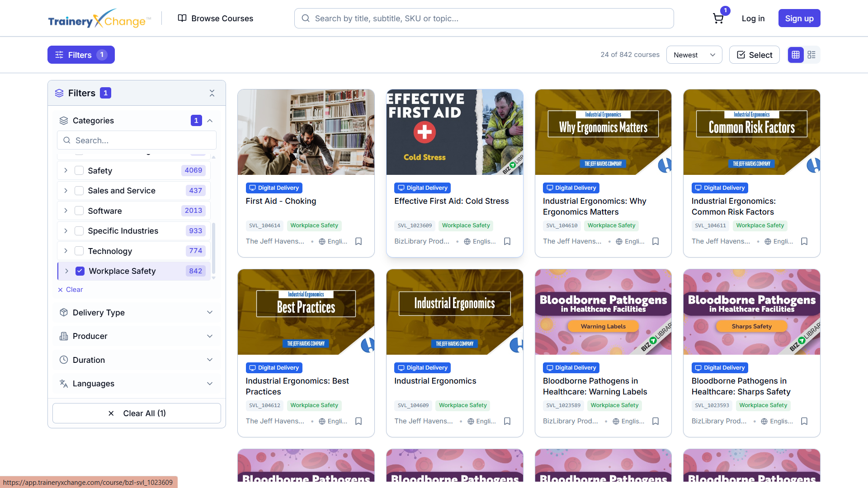Screen dimensions: 868x488
Task: Bookmark Industrial Ergonomics: Common Risk Factors
Action: tap(804, 241)
